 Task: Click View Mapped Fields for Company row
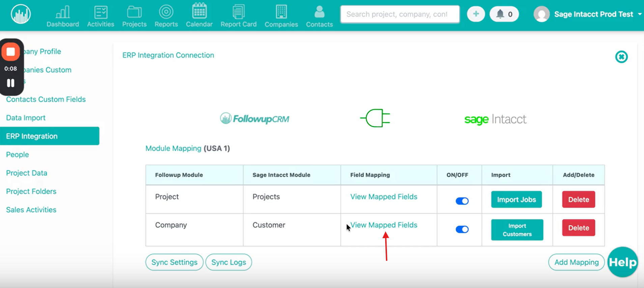384,225
